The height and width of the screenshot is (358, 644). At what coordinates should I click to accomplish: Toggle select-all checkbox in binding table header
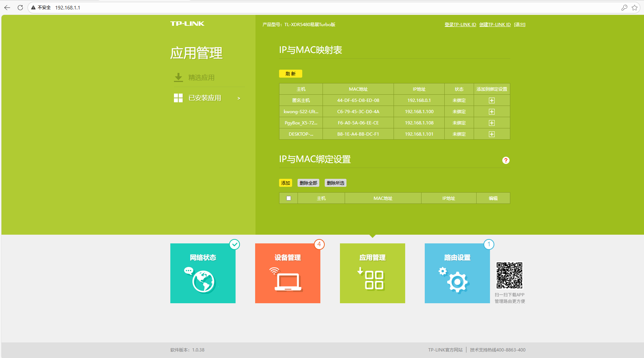(288, 198)
